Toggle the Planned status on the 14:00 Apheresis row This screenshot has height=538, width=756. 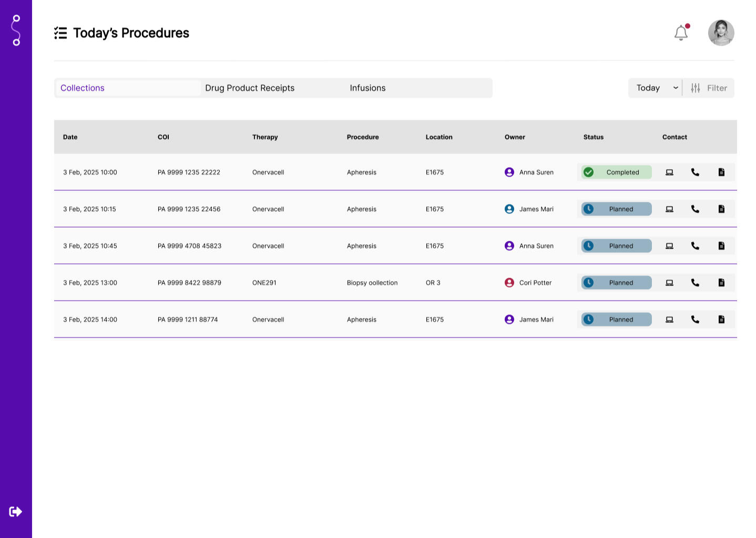click(x=615, y=319)
